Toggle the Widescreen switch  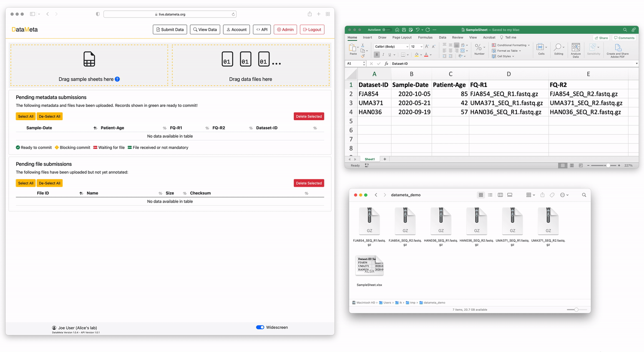pos(260,328)
